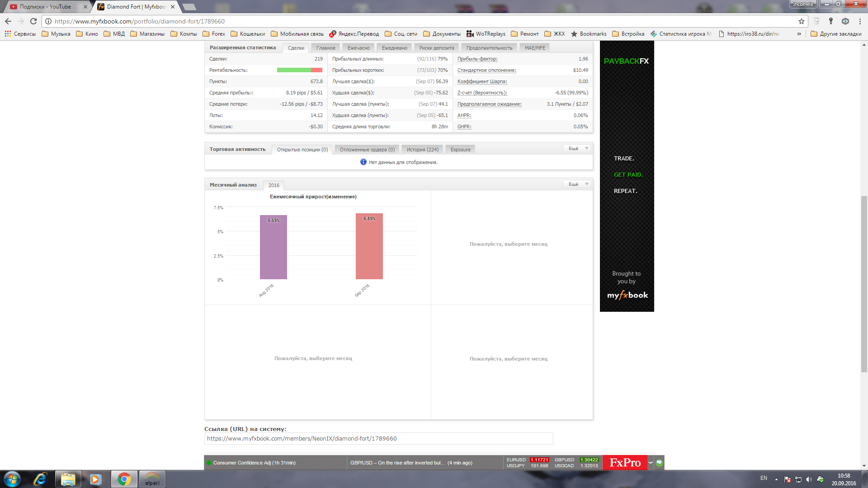The width and height of the screenshot is (868, 488).
Task: Switch to the Ежечасно tab
Action: tap(359, 48)
